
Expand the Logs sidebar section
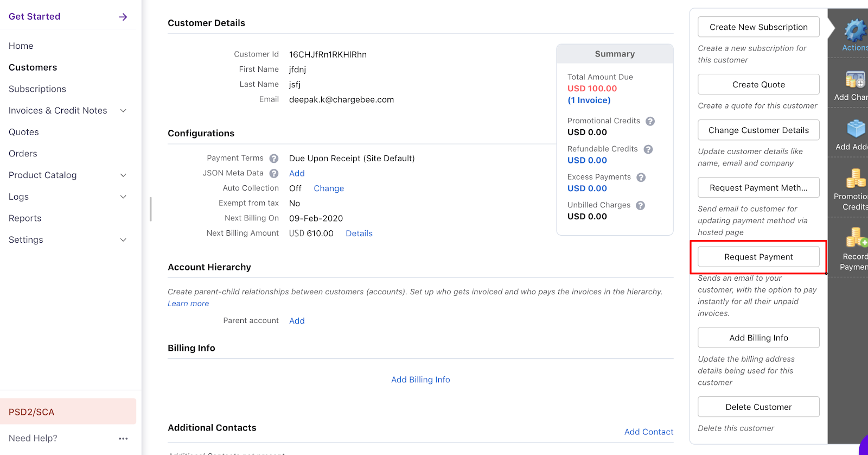coord(123,197)
